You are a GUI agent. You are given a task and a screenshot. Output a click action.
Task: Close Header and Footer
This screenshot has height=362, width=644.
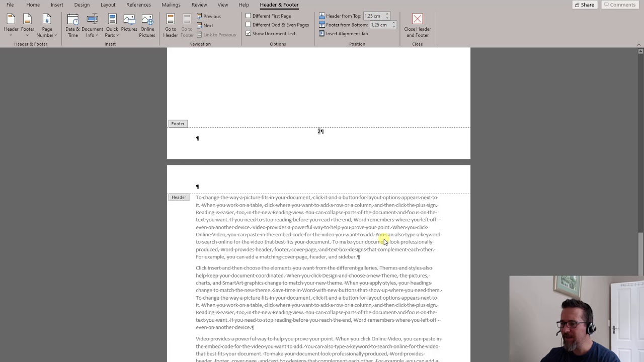pos(417,25)
